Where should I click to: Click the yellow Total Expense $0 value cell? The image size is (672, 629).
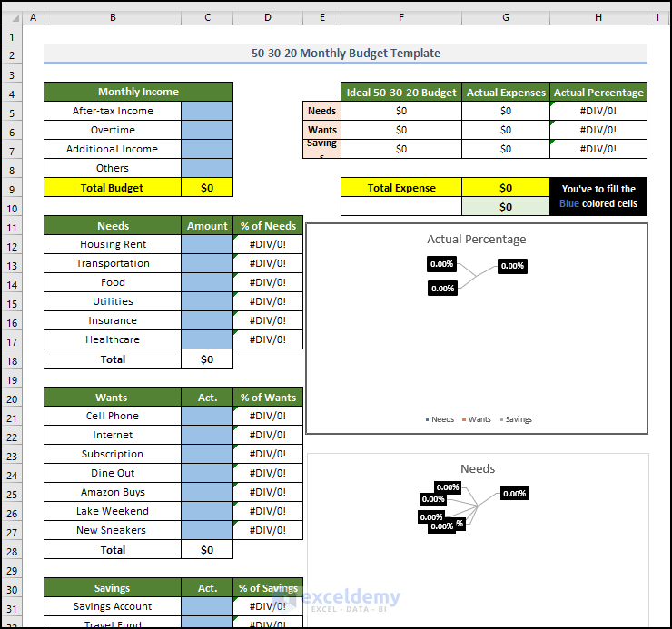click(506, 188)
